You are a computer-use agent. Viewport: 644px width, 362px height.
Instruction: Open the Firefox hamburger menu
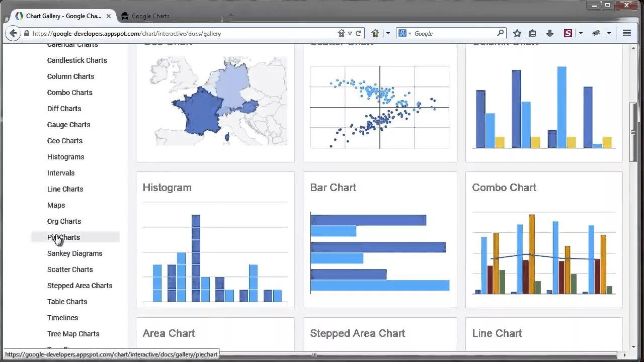[x=627, y=33]
